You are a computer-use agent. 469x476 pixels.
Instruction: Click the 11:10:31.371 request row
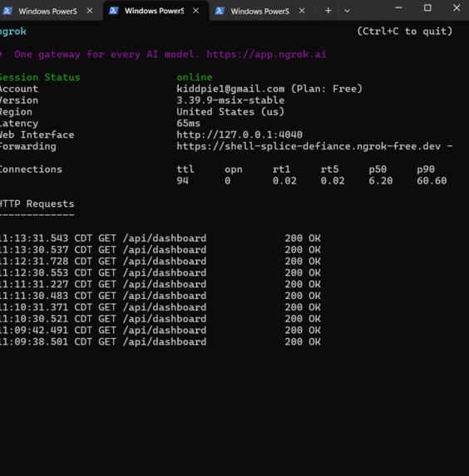point(160,307)
